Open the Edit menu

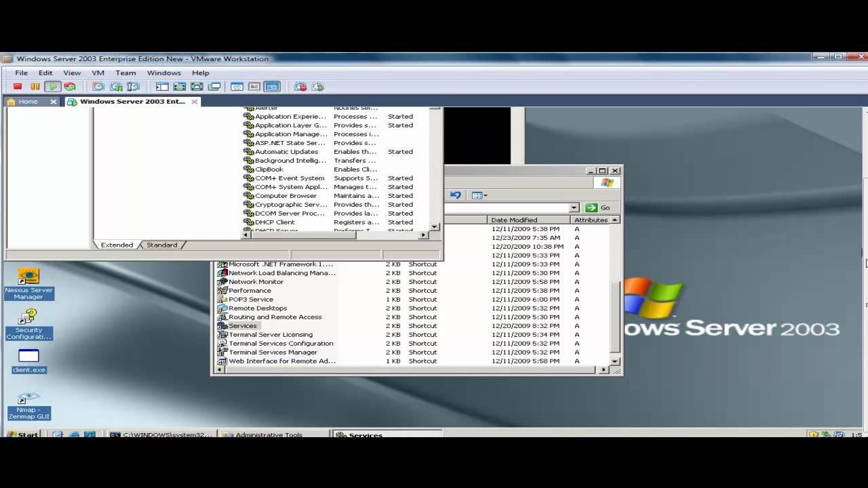point(45,73)
